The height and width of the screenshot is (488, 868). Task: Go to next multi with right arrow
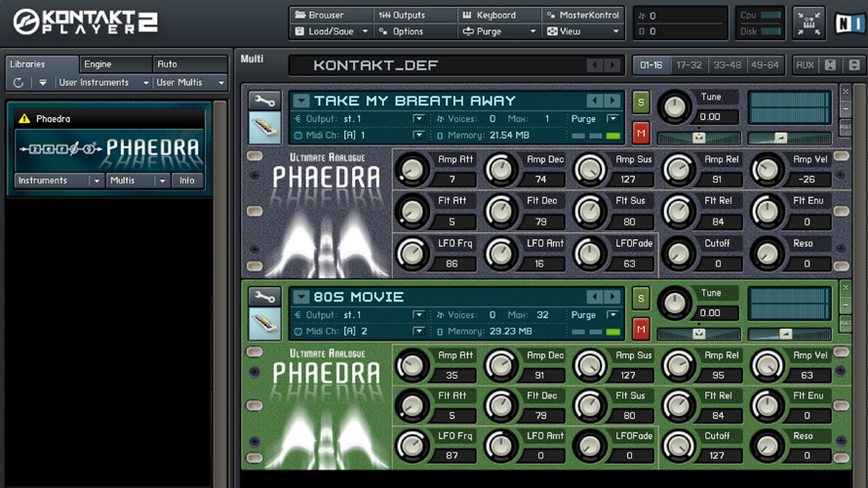click(612, 65)
